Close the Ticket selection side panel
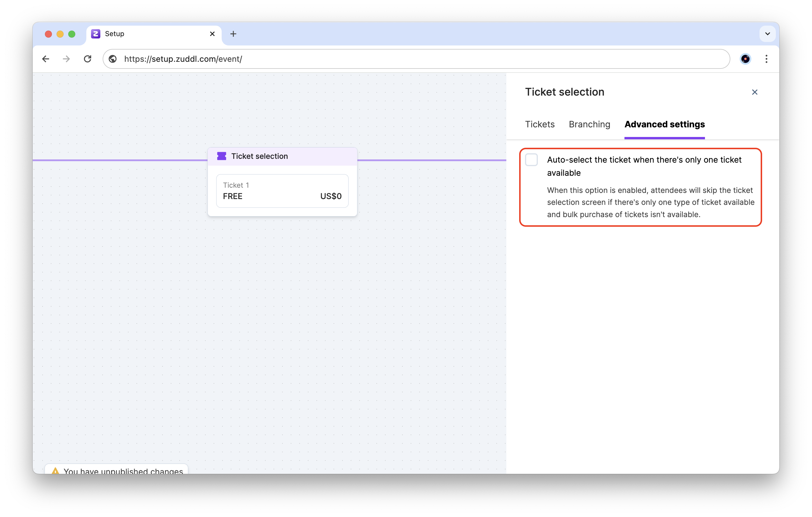This screenshot has width=812, height=517. [754, 92]
